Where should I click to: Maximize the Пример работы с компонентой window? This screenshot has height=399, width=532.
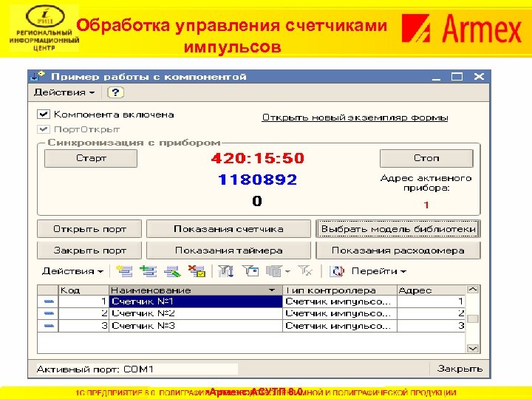click(457, 77)
